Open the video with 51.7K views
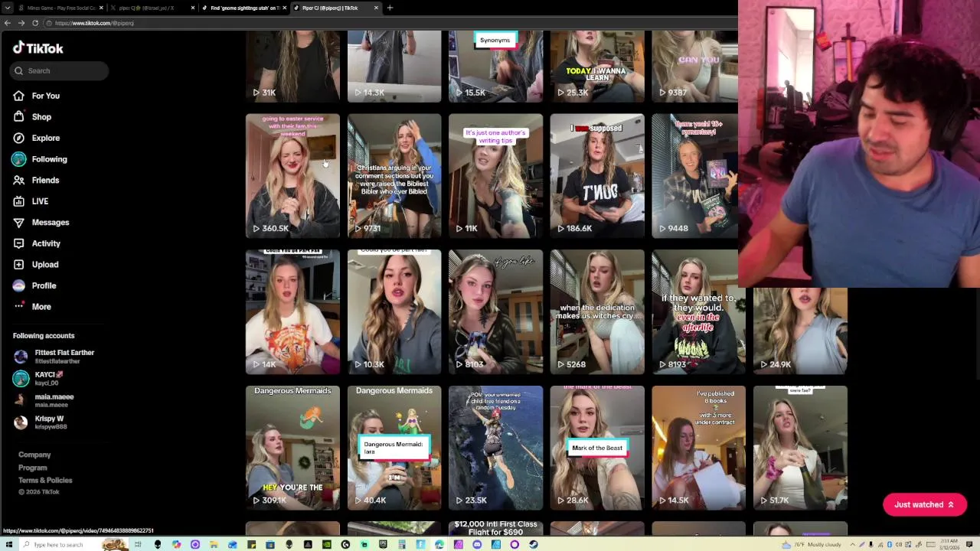This screenshot has width=980, height=551. pos(800,448)
